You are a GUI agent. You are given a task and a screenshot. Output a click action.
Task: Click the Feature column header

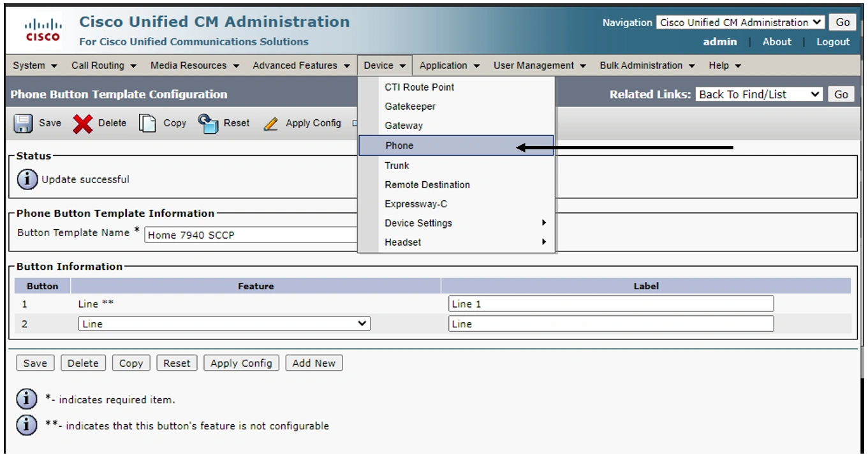(x=256, y=286)
